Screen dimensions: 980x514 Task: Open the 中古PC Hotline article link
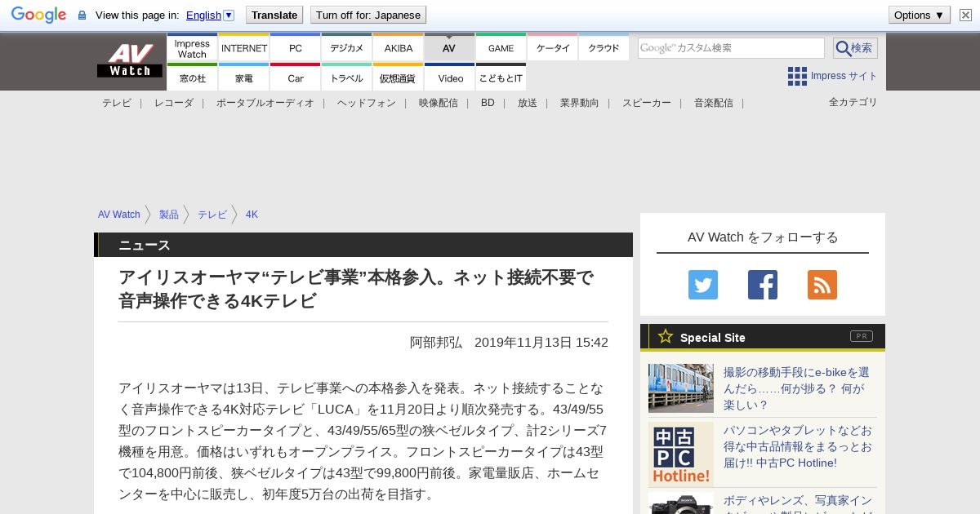pyautogui.click(x=797, y=446)
